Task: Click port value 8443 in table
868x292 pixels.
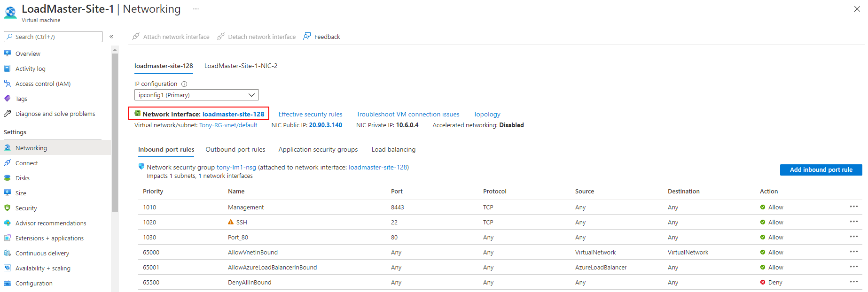Action: click(x=398, y=207)
